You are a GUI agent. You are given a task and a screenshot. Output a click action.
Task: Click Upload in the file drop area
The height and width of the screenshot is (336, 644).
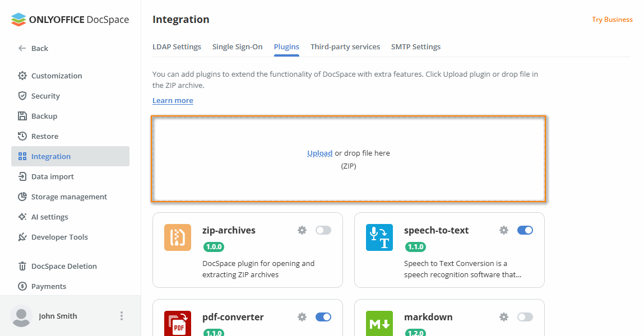[x=319, y=152]
